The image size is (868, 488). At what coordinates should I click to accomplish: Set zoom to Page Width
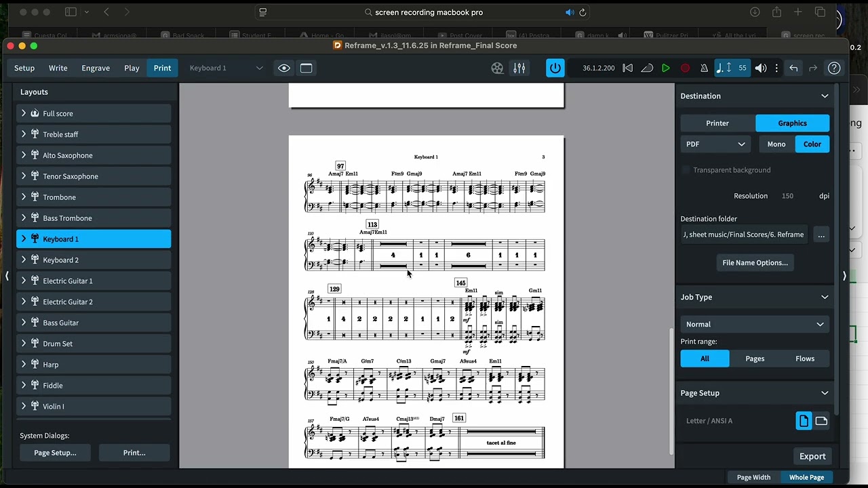[x=753, y=478]
